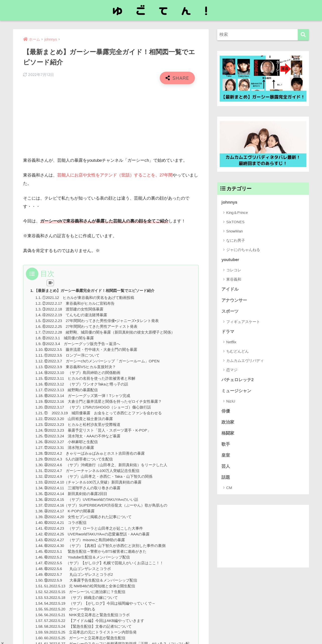
Task: Open 歌手 category
Action: click(x=226, y=444)
